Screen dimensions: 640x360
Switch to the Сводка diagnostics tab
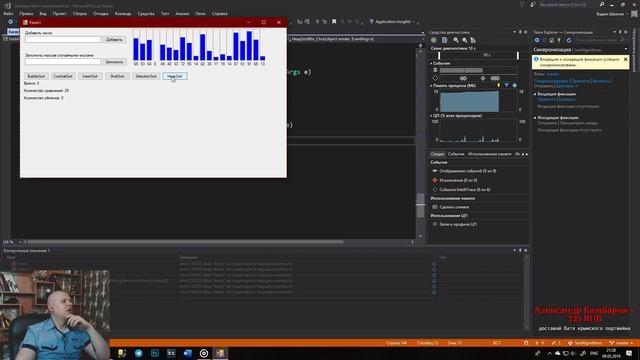click(437, 154)
